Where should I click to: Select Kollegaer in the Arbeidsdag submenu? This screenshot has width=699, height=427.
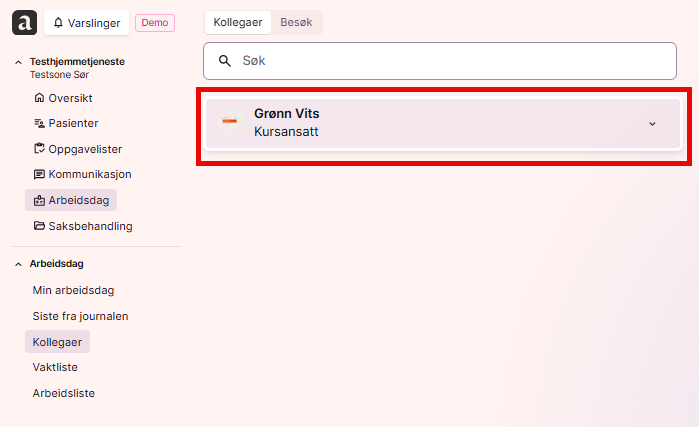[x=58, y=342]
